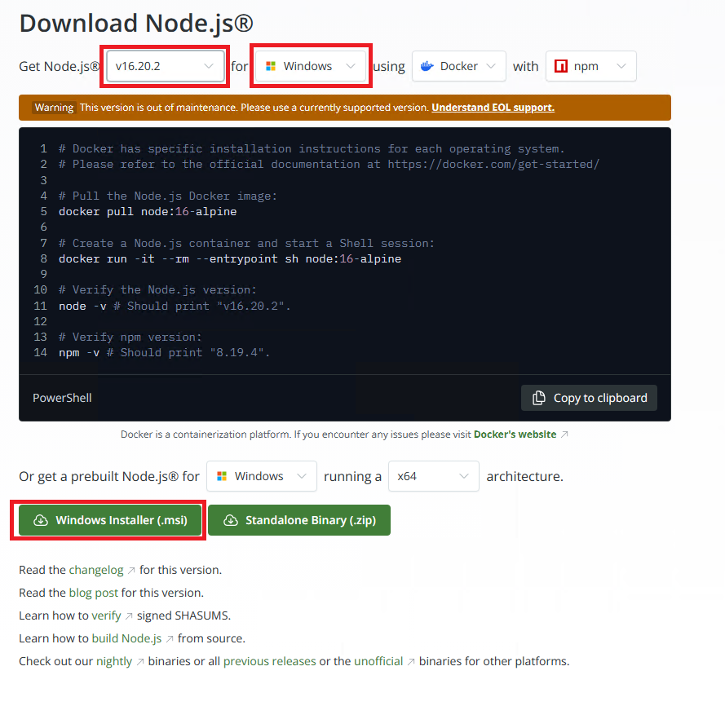Visit Docker's website link
The image size is (725, 728).
pos(516,434)
